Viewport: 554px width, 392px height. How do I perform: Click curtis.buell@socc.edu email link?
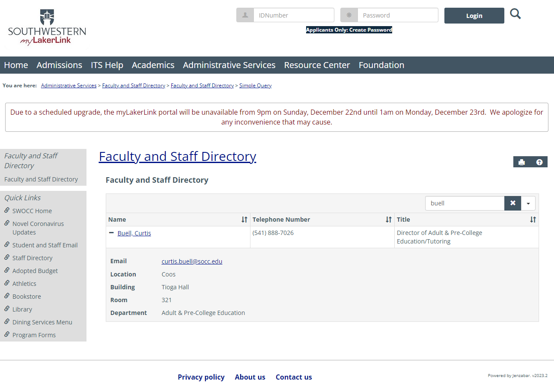click(x=192, y=261)
